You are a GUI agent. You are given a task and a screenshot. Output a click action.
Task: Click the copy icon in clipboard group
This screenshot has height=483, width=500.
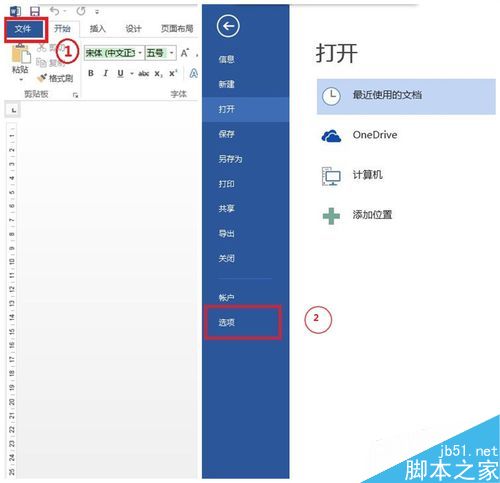coord(41,62)
